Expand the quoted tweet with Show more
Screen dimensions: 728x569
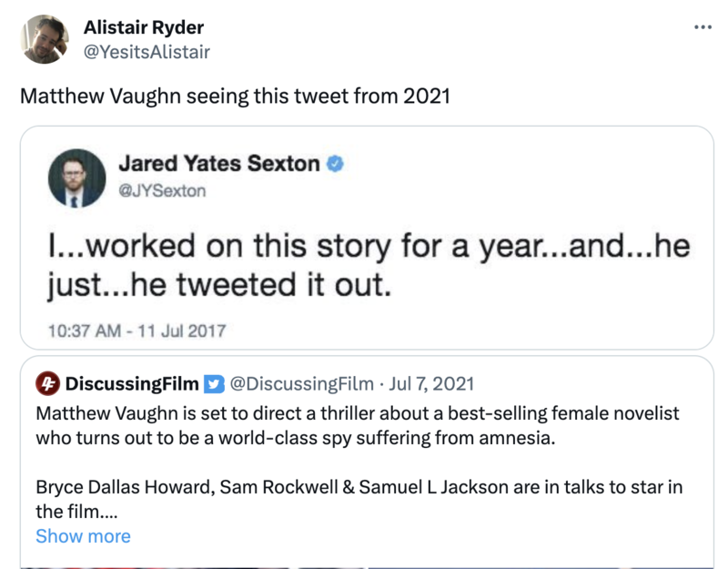(x=83, y=536)
